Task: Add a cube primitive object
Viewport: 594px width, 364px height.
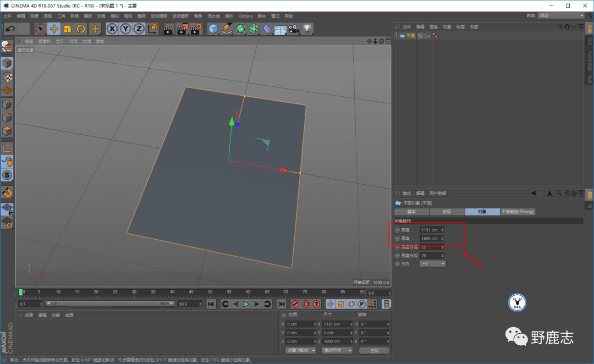Action: pyautogui.click(x=213, y=29)
